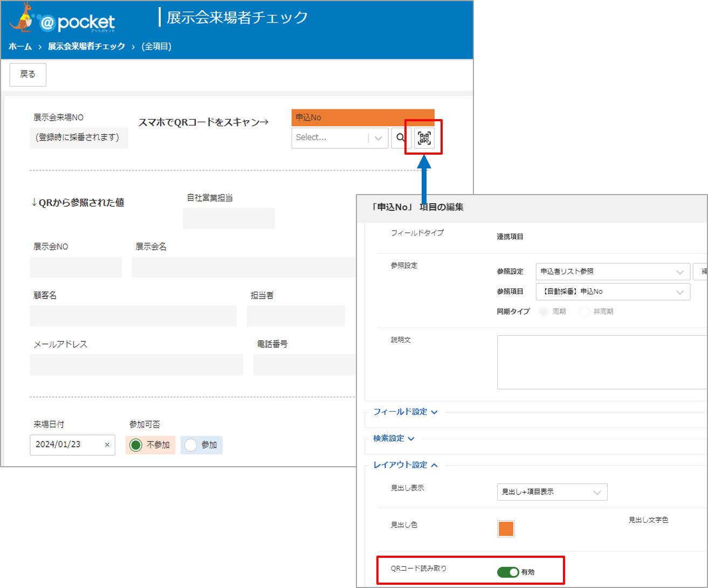Select the 同期 sync type radio
The width and height of the screenshot is (708, 588).
(544, 312)
